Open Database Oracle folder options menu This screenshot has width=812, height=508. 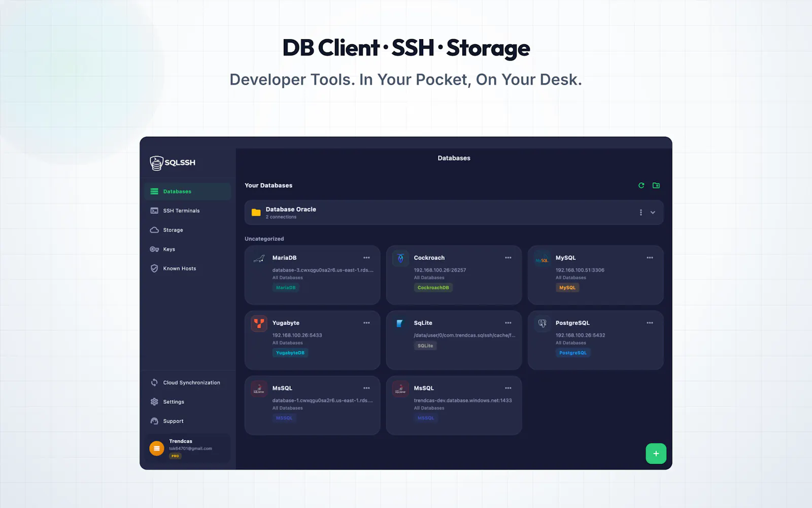point(640,212)
